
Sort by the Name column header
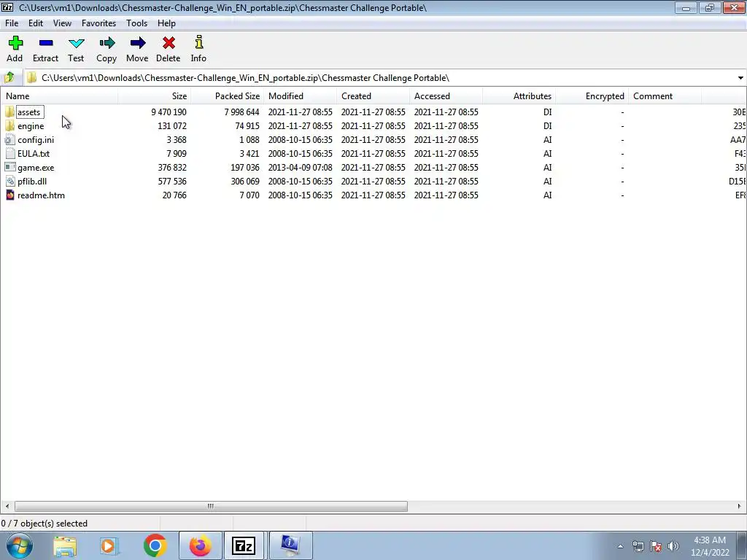(60, 96)
